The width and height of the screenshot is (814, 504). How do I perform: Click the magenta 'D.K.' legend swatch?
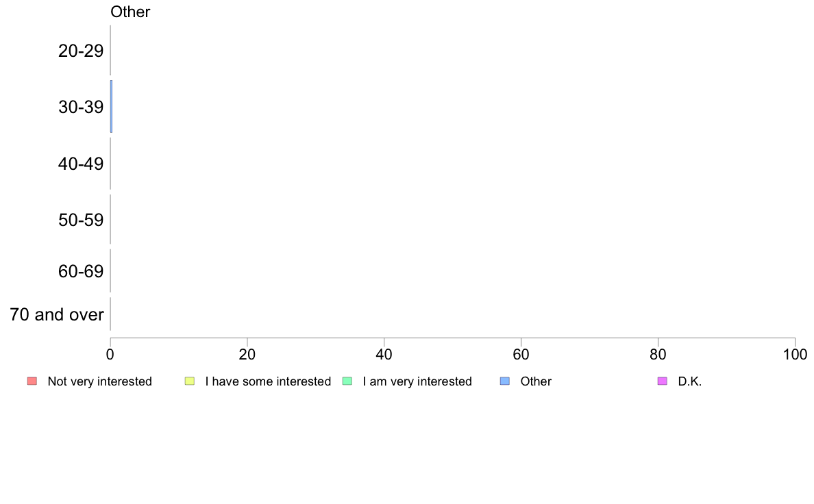[x=663, y=381]
